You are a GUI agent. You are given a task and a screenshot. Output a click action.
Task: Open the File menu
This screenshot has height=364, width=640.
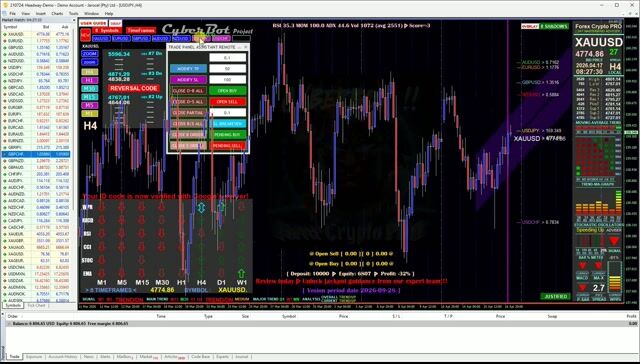12,13
